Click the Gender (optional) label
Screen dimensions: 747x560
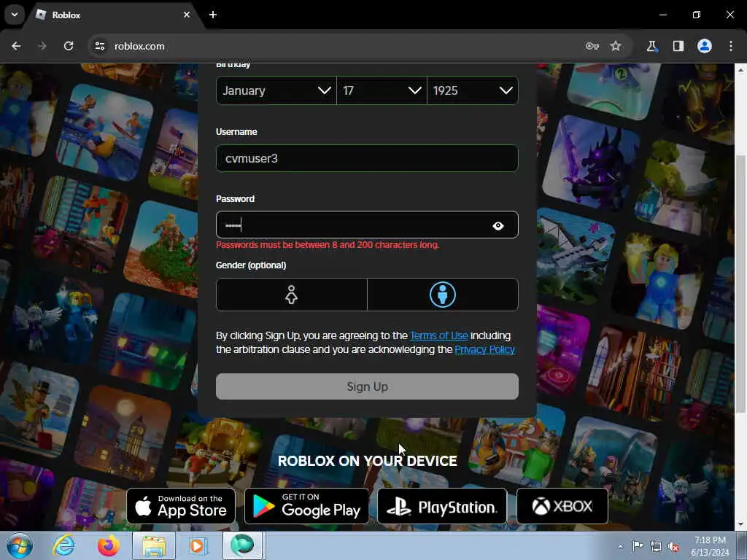[251, 265]
